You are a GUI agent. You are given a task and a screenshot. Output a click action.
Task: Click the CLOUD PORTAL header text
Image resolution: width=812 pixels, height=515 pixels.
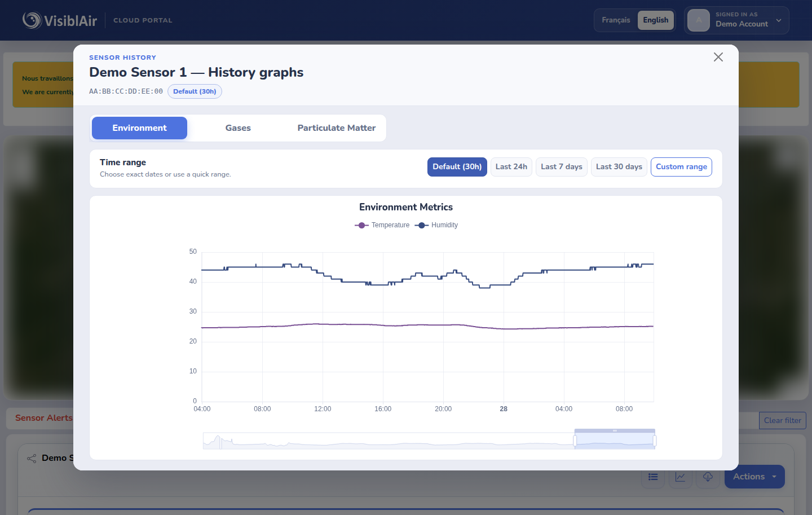(x=143, y=20)
